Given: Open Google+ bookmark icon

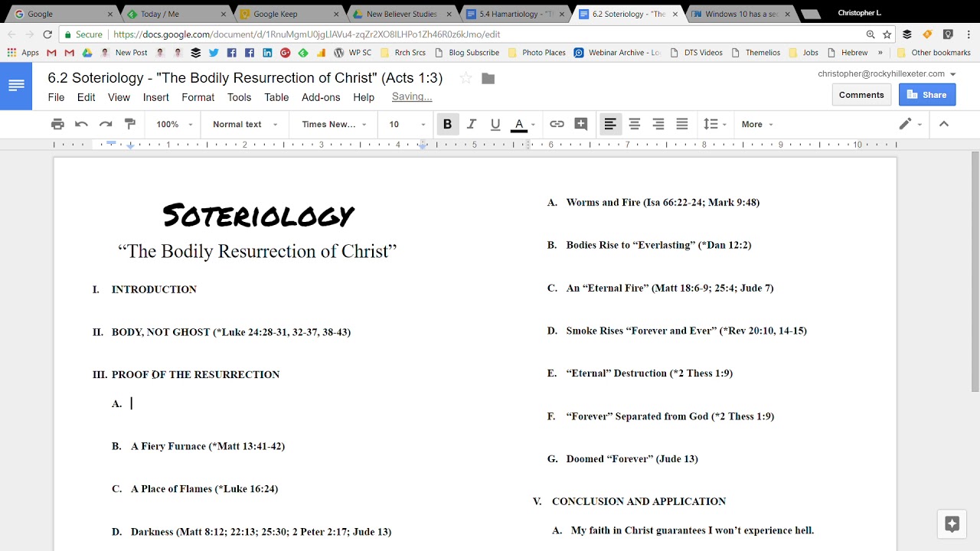Looking at the screenshot, I should [286, 53].
